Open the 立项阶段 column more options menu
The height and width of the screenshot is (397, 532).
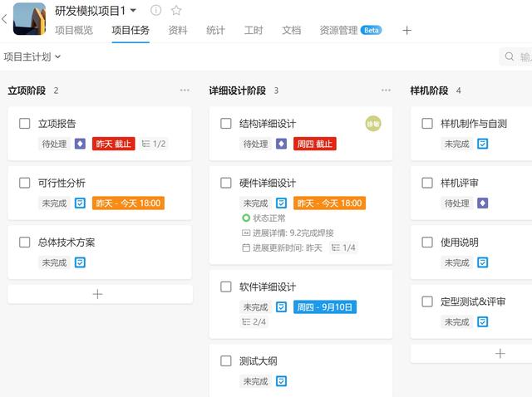185,91
